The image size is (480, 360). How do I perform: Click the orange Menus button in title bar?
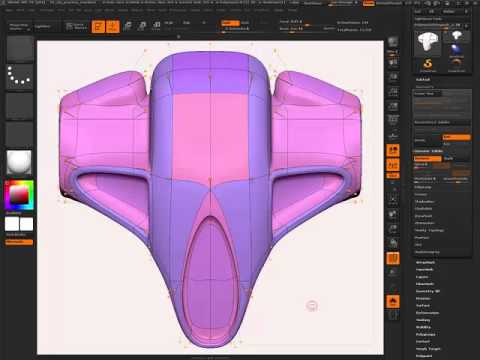click(x=368, y=3)
